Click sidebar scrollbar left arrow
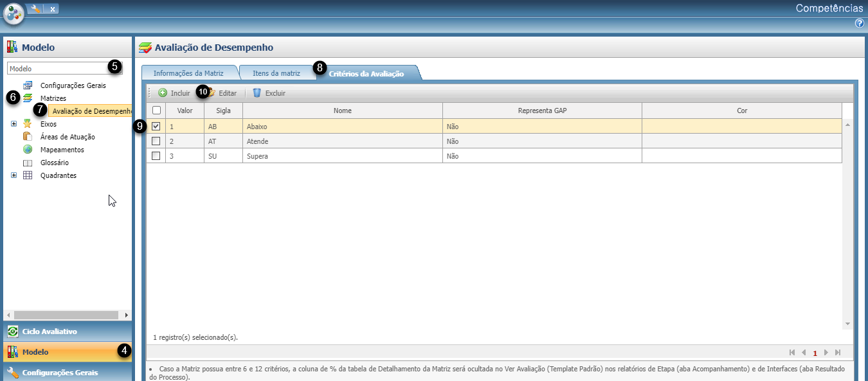Viewport: 868px width, 381px height. 8,315
